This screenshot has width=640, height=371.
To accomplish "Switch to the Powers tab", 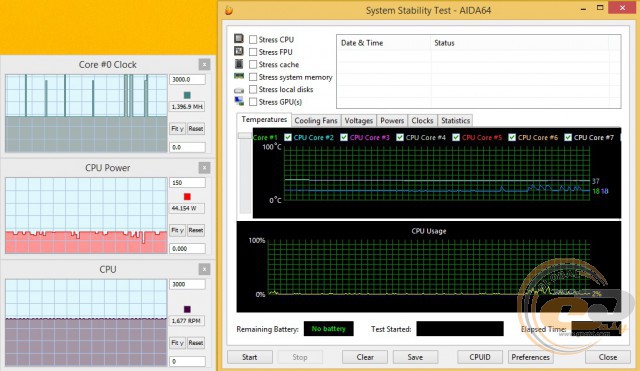I will (x=392, y=121).
